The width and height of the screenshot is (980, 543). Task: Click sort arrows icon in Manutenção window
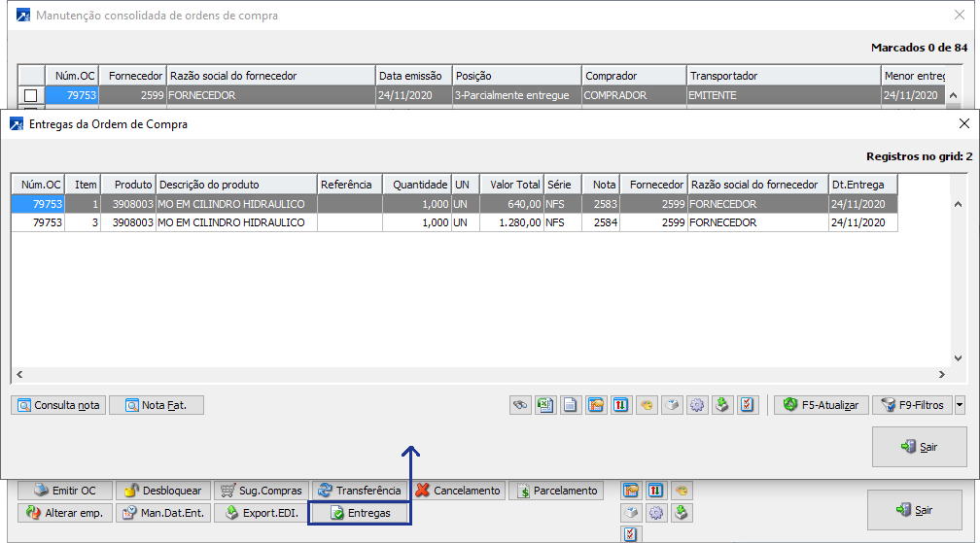655,491
